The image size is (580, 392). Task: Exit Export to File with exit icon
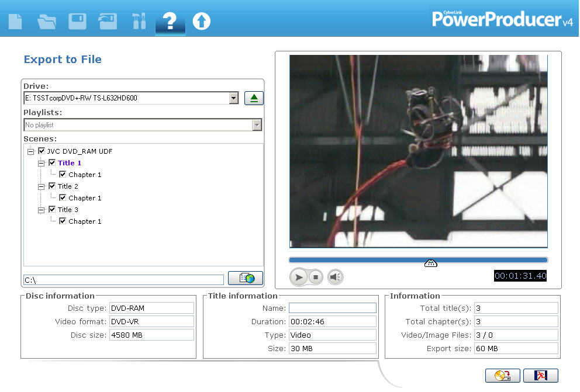[541, 376]
